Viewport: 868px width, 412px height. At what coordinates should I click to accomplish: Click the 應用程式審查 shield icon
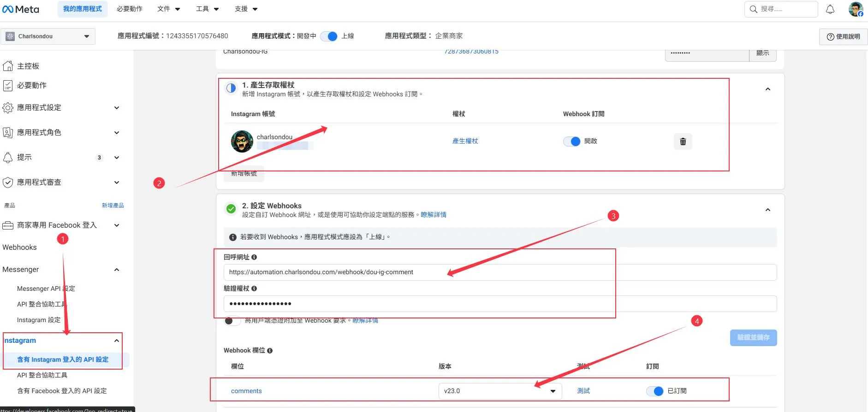(x=8, y=182)
